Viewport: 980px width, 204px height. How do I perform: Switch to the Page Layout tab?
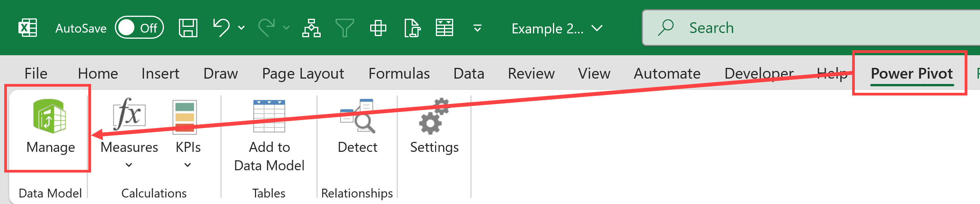pyautogui.click(x=303, y=73)
